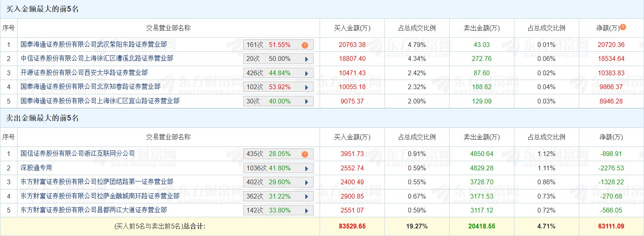644x236 pixels.
Task: Click arrow icon in 北京知春路 102次 badge
Action: tap(306, 87)
